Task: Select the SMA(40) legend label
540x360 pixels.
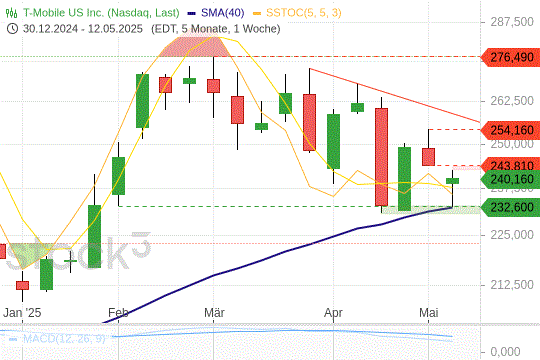Action: click(223, 13)
